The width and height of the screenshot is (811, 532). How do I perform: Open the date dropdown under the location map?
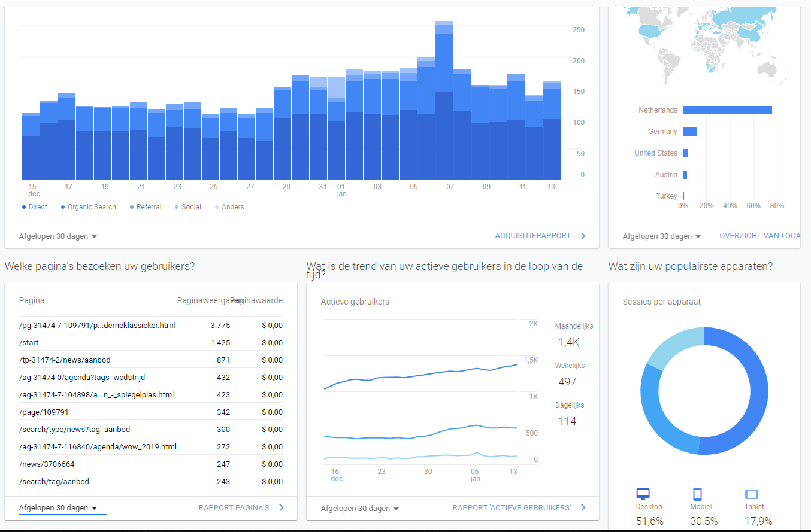click(x=662, y=236)
